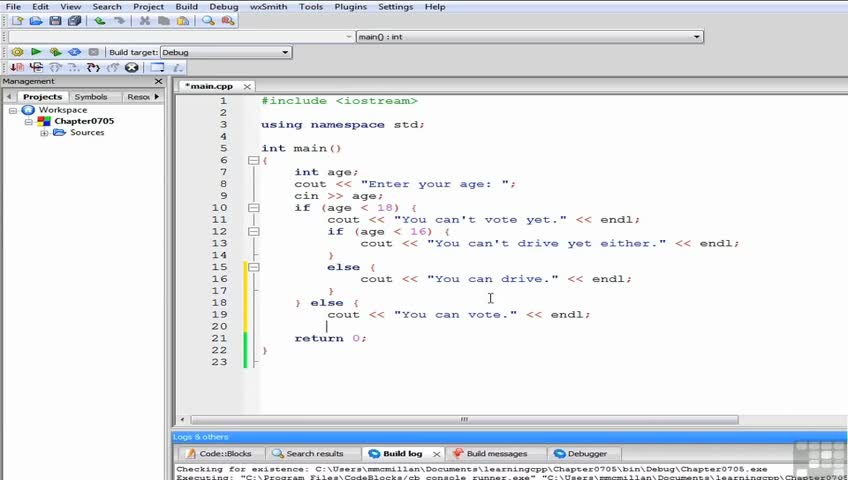
Task: Click the Redo arrow icon
Action: [119, 21]
